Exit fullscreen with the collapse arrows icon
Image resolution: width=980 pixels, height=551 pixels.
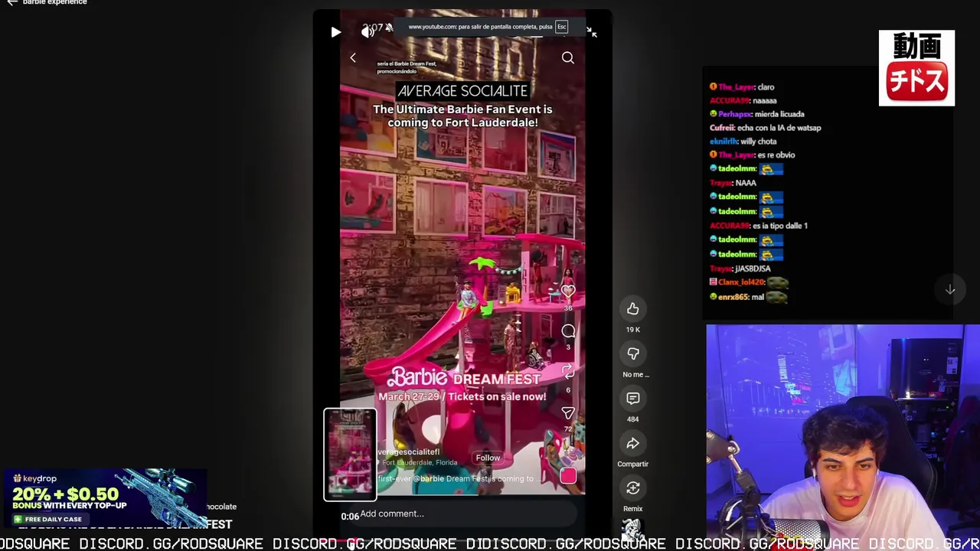coord(591,31)
